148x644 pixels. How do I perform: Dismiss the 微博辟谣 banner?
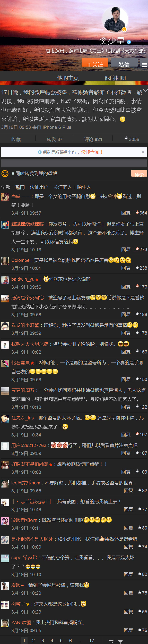click(x=143, y=152)
